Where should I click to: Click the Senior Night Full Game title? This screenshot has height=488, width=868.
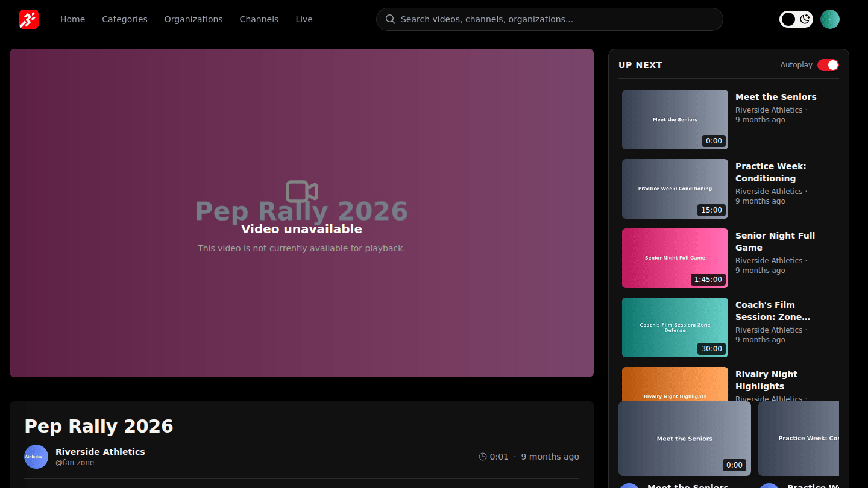[x=775, y=242]
